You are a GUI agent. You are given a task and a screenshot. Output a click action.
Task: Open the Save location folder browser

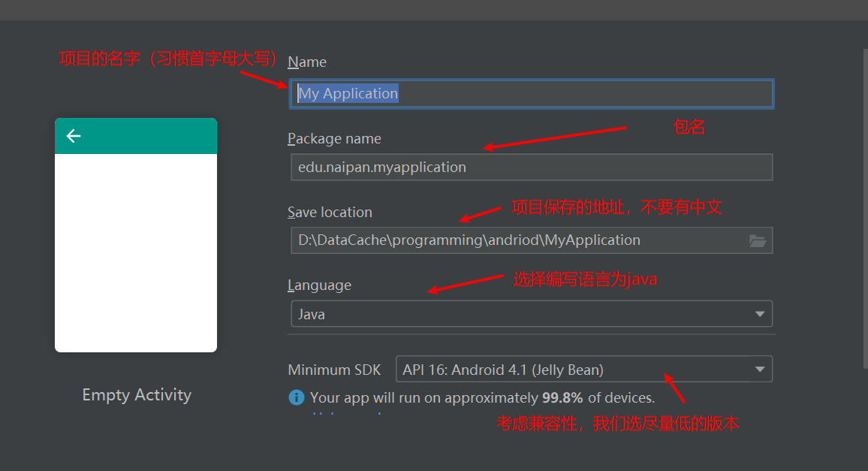pyautogui.click(x=758, y=240)
